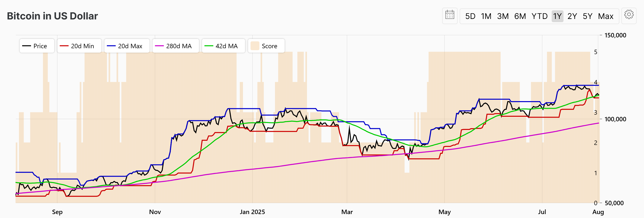Open chart settings gear icon

click(x=629, y=16)
